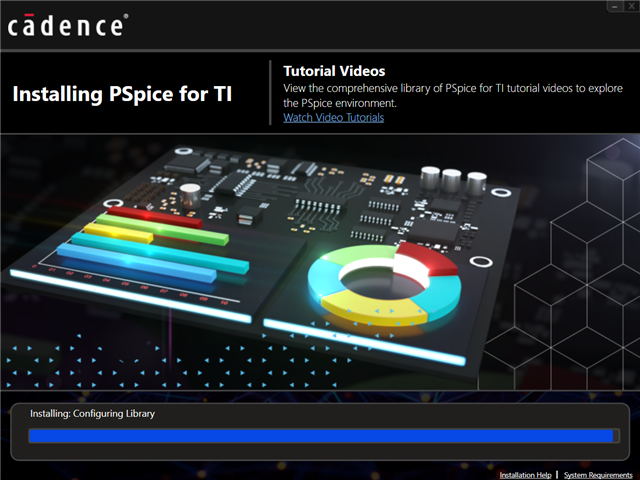Image resolution: width=640 pixels, height=480 pixels.
Task: Open the Watch Video Tutorials link
Action: 333,118
